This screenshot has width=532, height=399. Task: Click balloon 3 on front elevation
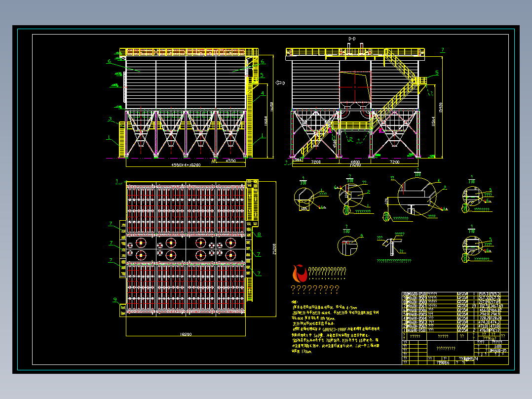(x=110, y=119)
